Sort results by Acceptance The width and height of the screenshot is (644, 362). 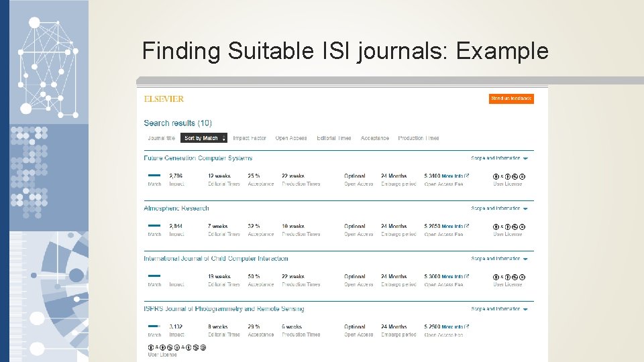pos(374,138)
